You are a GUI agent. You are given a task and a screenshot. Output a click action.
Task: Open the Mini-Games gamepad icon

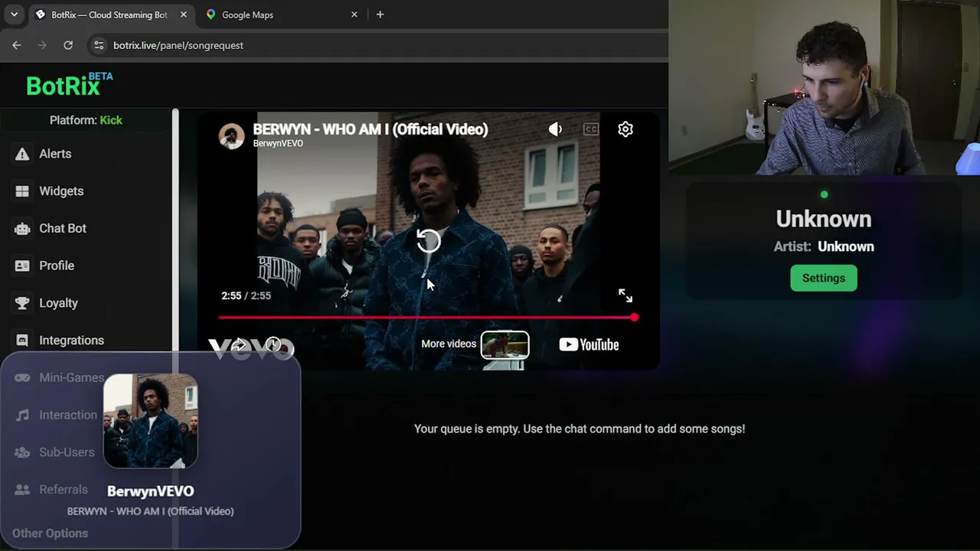(x=22, y=377)
